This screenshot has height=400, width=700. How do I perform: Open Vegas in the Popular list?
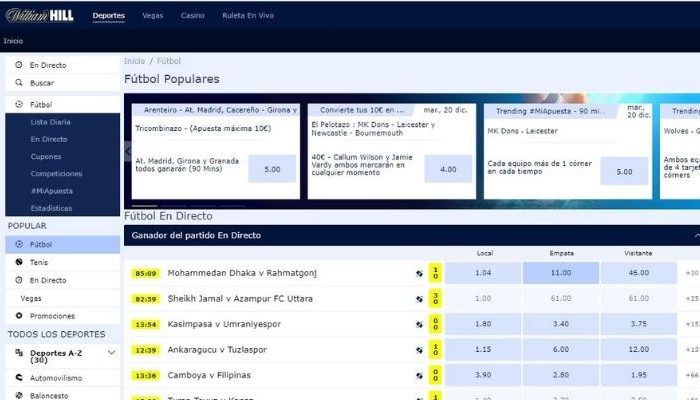pyautogui.click(x=31, y=298)
